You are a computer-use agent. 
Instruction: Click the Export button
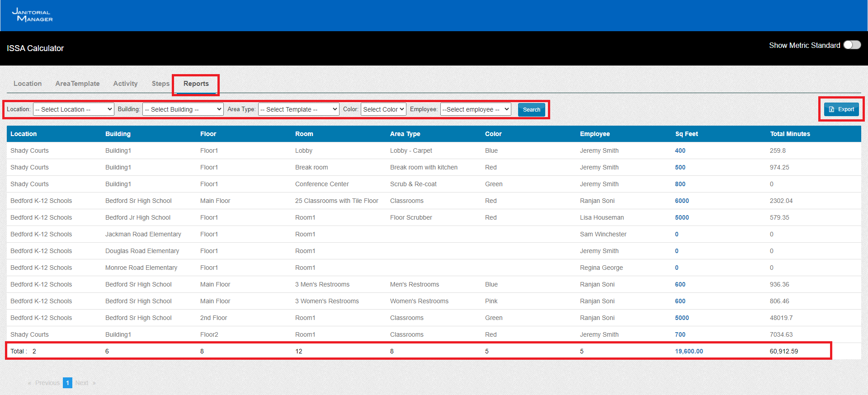coord(841,109)
